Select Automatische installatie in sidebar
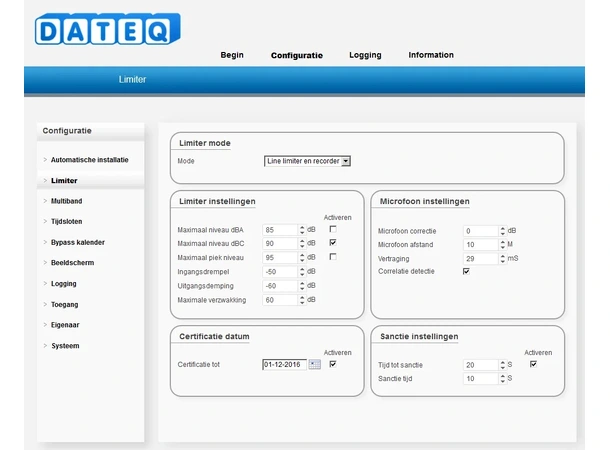 pos(89,160)
